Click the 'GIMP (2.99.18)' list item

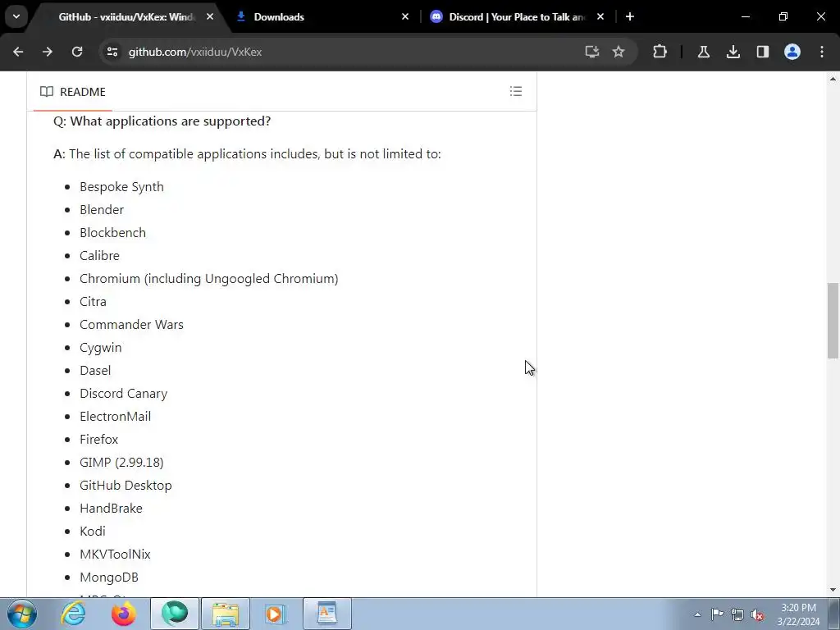click(121, 463)
